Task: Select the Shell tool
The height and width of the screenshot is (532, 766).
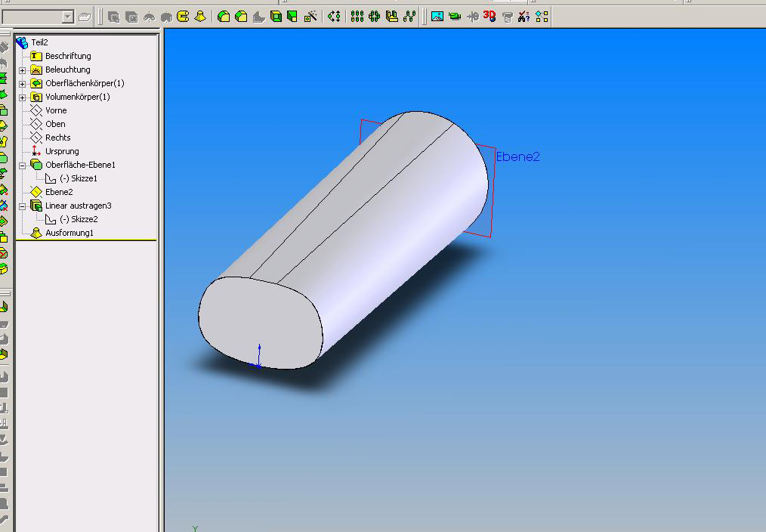Action: (276, 17)
